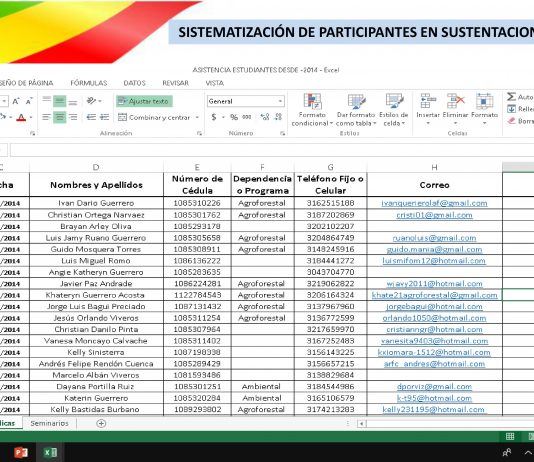Click the Eliminar cells icon
This screenshot has width=534, height=462.
pos(456,101)
